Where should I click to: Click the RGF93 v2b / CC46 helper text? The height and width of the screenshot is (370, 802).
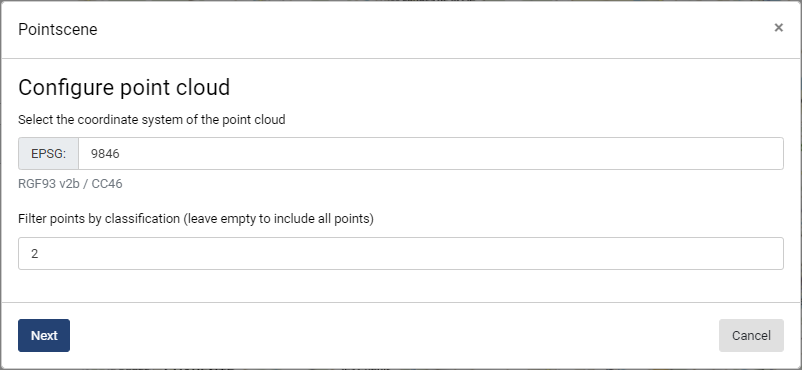70,184
